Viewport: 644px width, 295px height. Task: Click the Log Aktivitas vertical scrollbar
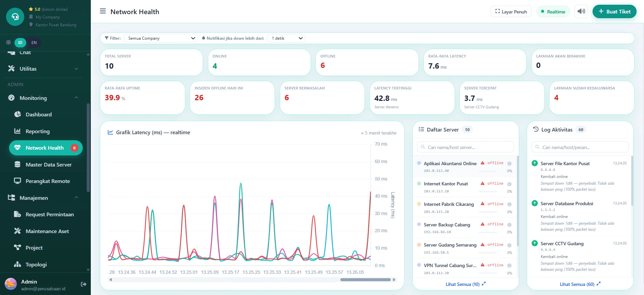(632, 181)
